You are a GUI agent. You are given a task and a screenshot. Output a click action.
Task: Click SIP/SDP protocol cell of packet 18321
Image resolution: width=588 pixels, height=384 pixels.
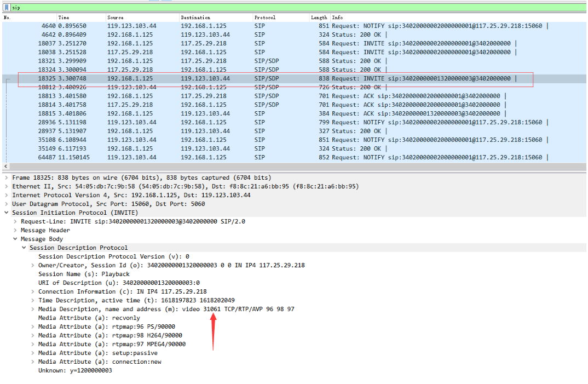(x=267, y=61)
